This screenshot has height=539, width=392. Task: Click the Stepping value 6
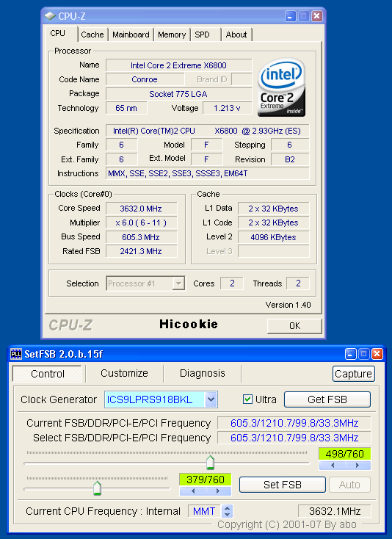290,145
